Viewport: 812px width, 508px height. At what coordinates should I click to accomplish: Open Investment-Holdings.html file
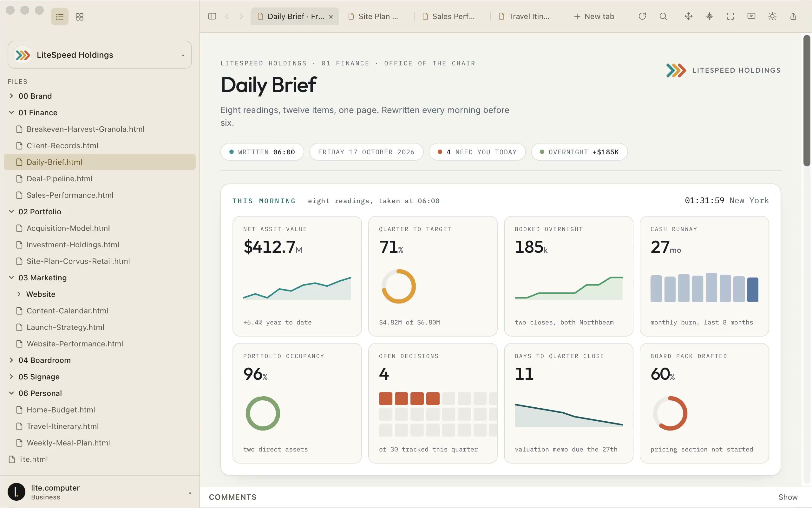[x=100, y=244]
